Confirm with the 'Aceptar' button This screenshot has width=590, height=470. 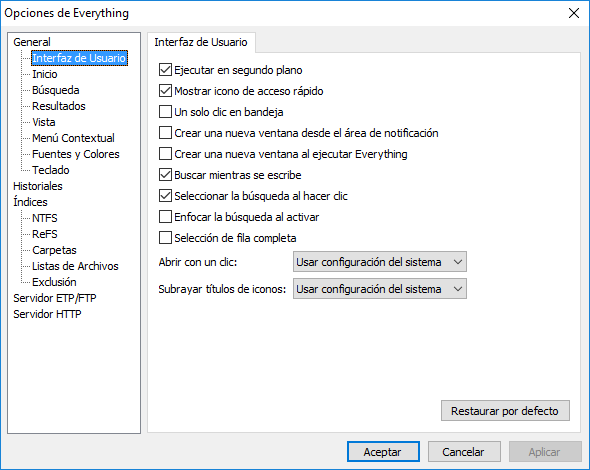383,452
